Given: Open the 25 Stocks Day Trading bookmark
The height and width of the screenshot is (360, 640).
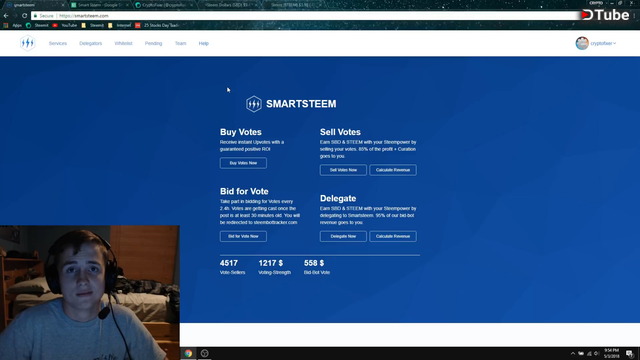Looking at the screenshot, I should click(x=157, y=25).
